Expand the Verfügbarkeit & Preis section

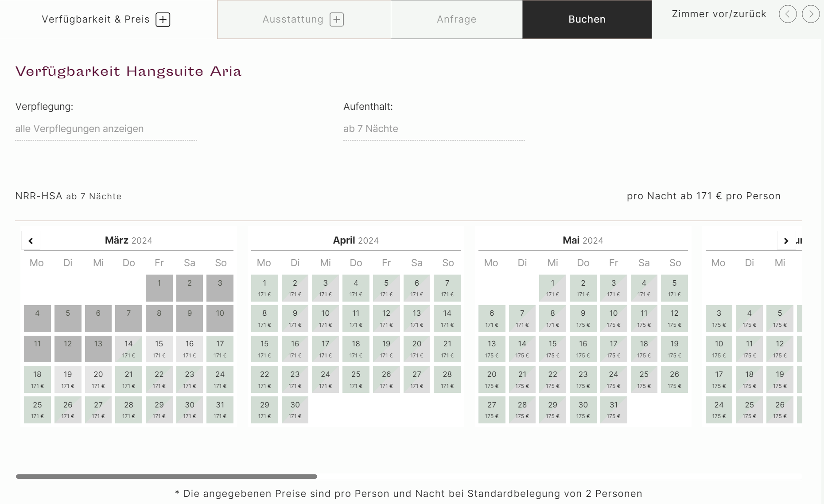coord(96,19)
